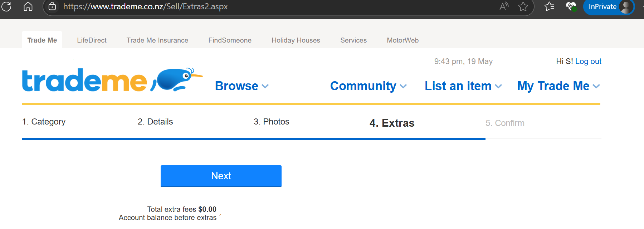Open the Favorites list icon
This screenshot has height=229, width=644.
pos(549,6)
